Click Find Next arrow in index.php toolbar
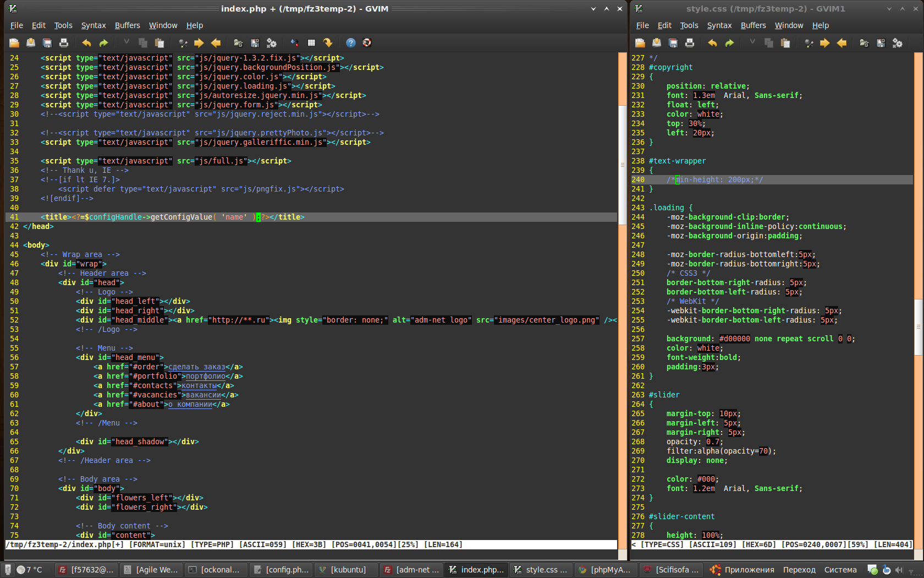Viewport: 924px width, 578px height. point(199,43)
